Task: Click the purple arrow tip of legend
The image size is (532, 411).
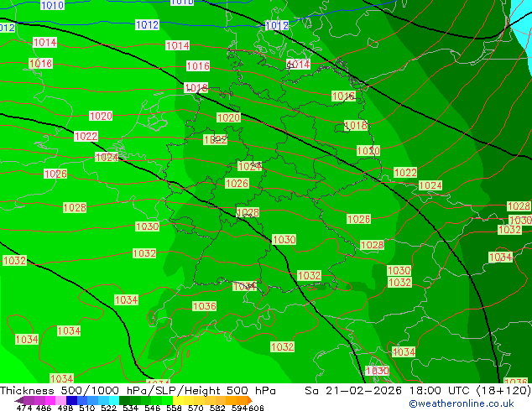Action: coord(18,400)
